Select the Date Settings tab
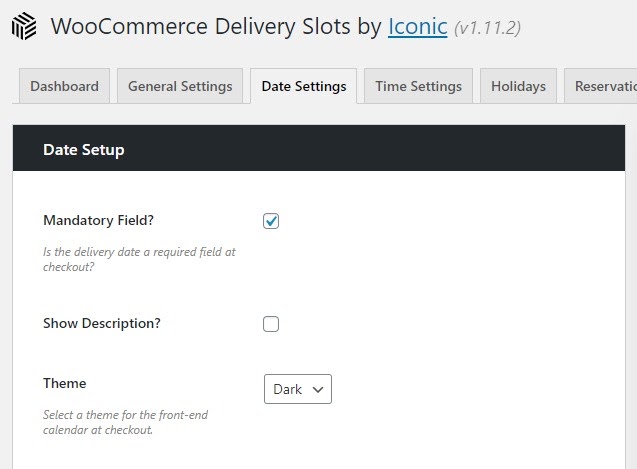The width and height of the screenshot is (637, 469). 304,86
